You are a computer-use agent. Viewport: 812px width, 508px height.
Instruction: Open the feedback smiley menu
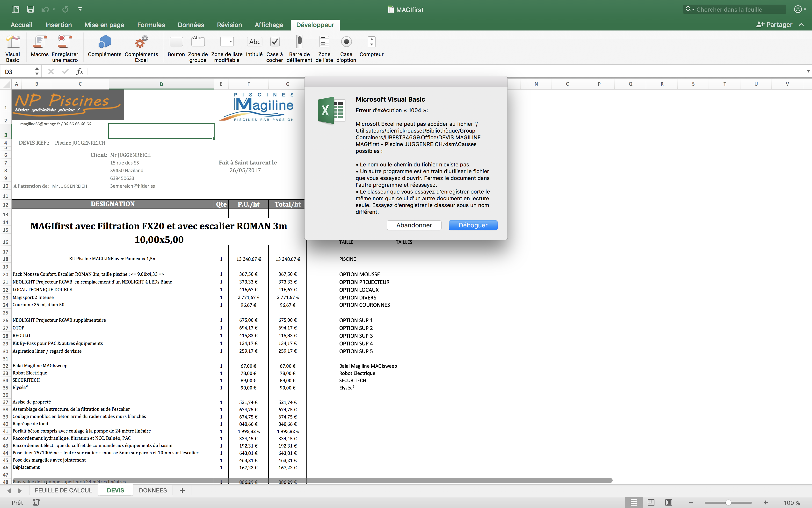click(800, 9)
